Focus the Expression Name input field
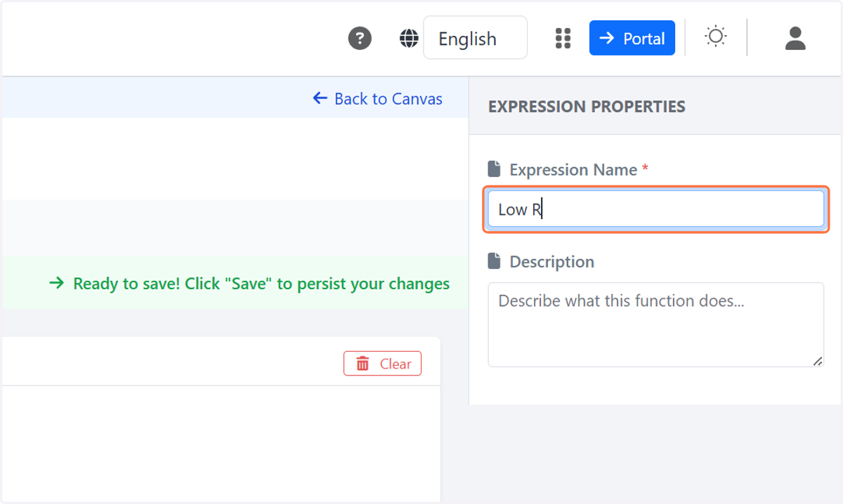 [x=656, y=209]
